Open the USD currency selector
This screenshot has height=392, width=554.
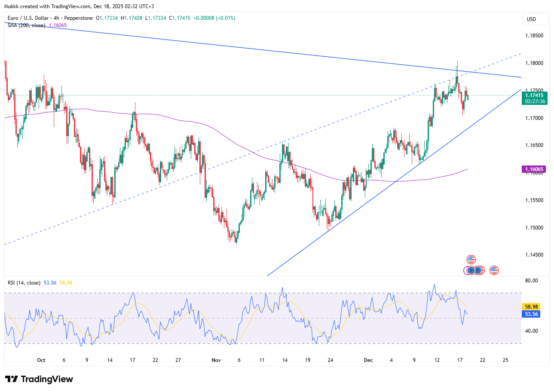coord(535,19)
